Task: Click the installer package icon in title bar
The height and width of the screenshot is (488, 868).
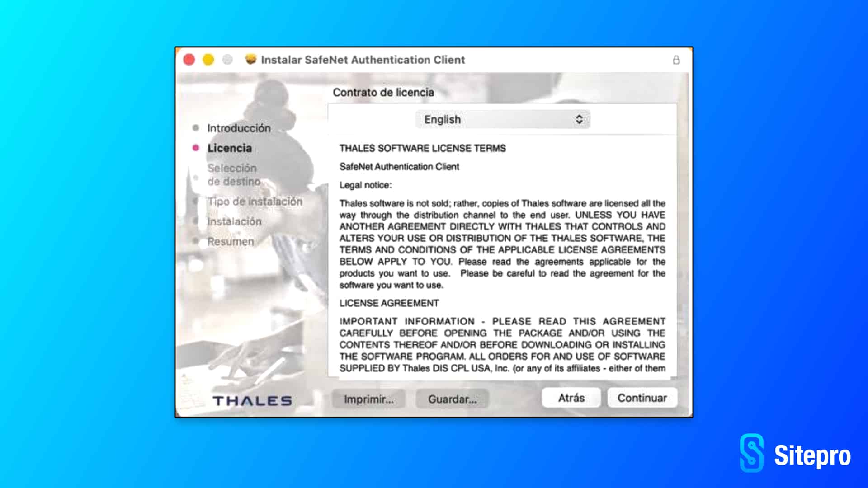Action: [x=250, y=59]
